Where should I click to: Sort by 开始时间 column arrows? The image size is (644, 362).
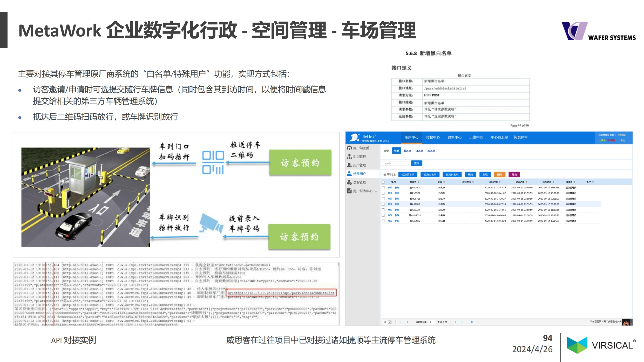(500, 182)
